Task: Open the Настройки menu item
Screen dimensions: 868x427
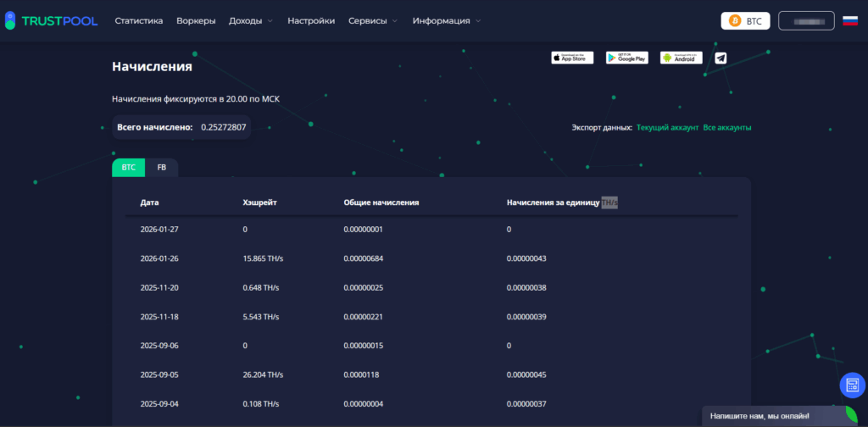Action: 311,20
